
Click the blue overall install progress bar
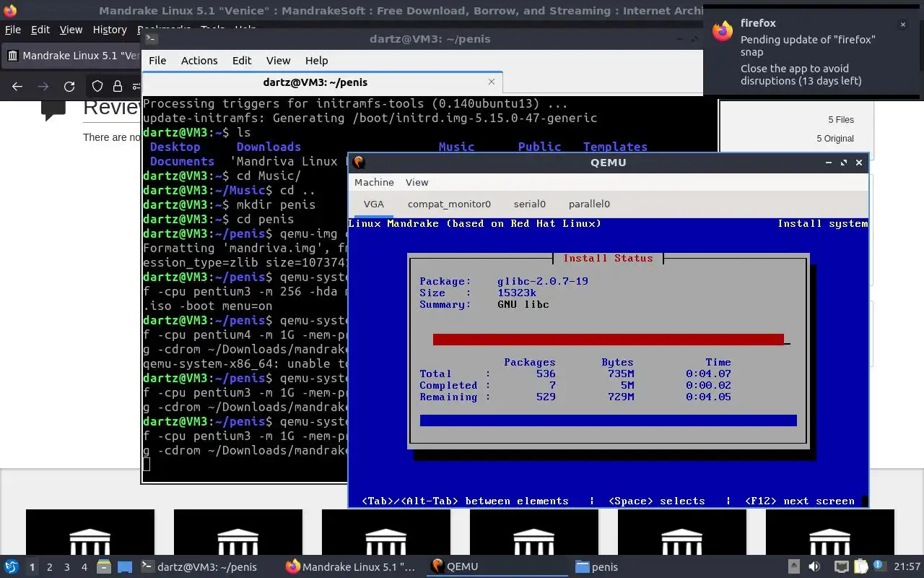(x=608, y=420)
